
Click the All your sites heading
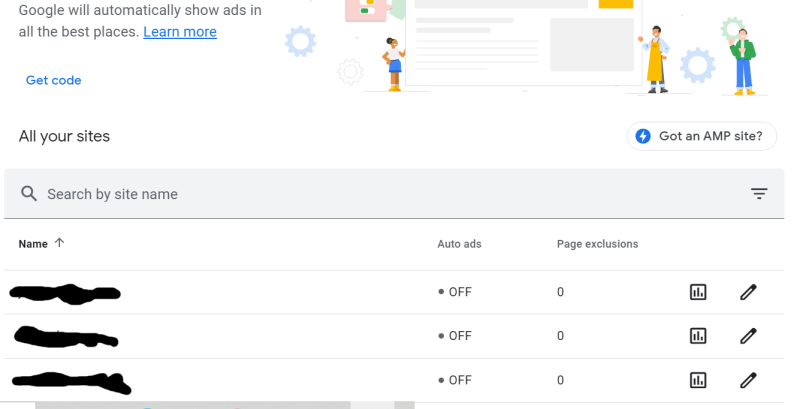[64, 136]
